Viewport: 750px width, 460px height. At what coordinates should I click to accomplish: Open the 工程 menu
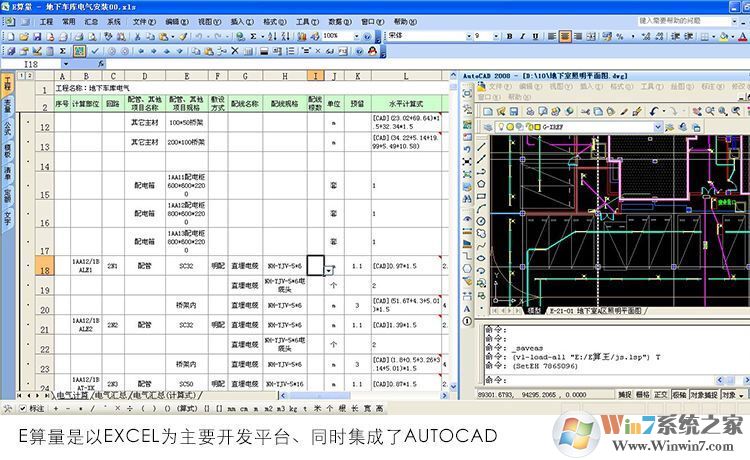click(46, 22)
